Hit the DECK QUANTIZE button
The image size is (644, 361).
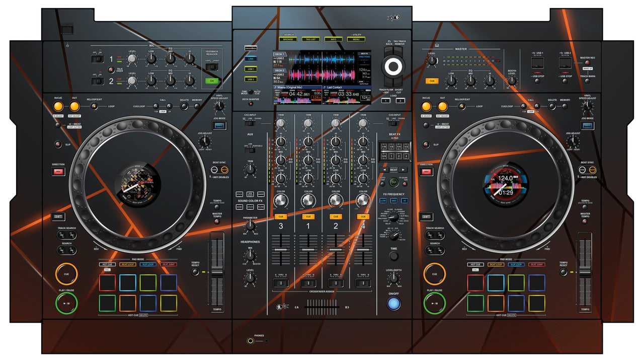tap(250, 105)
